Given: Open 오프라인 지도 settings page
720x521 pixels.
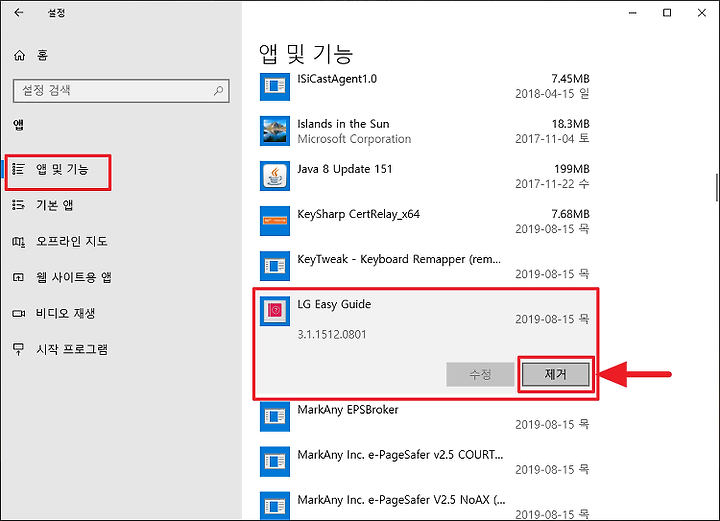Looking at the screenshot, I should 72,241.
